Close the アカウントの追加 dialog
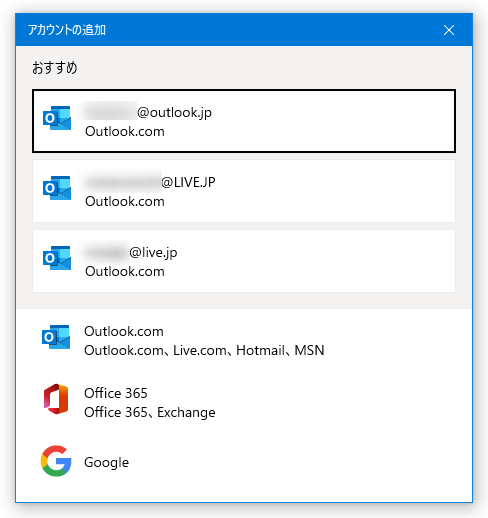The image size is (488, 518). (x=449, y=30)
